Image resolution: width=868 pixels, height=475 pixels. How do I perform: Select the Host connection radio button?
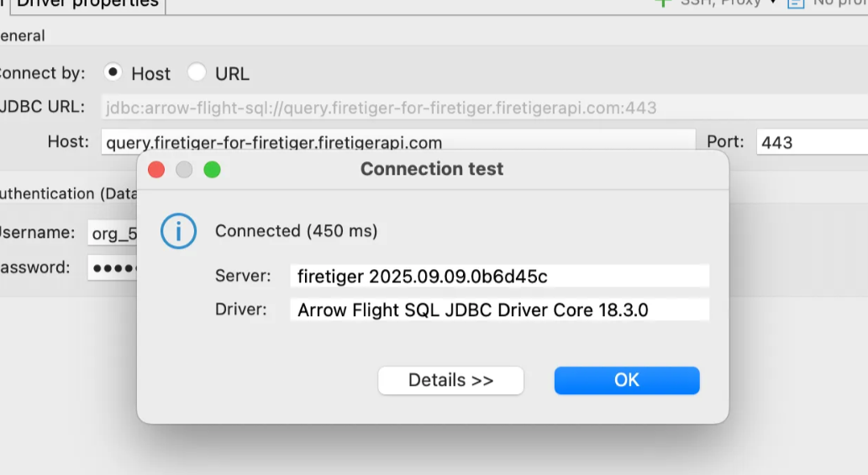click(113, 72)
